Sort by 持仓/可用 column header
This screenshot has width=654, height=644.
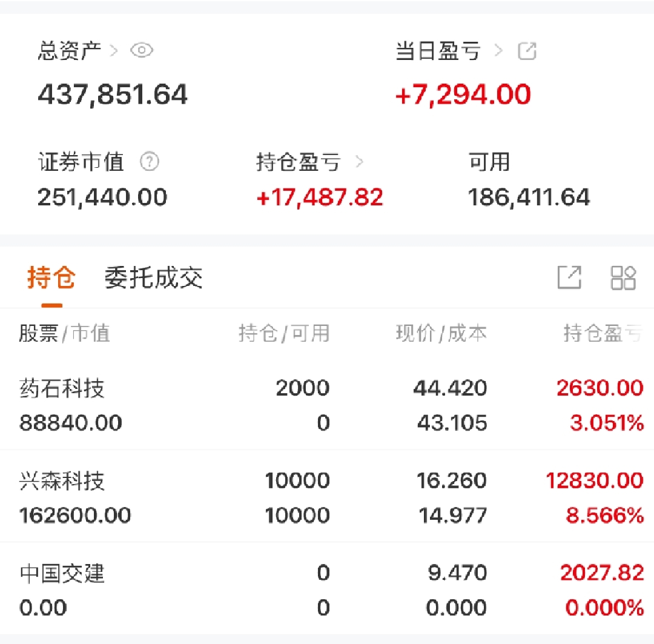(284, 333)
